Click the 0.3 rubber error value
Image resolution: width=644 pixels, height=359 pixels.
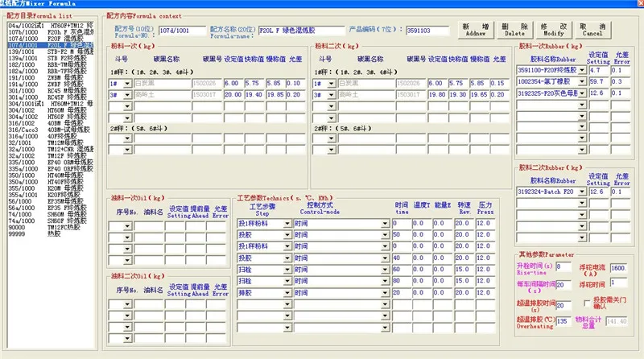(x=620, y=82)
